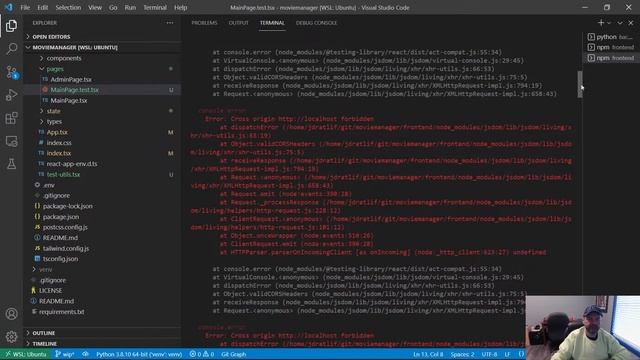
Task: Select the Terminal tab
Action: pyautogui.click(x=272, y=23)
